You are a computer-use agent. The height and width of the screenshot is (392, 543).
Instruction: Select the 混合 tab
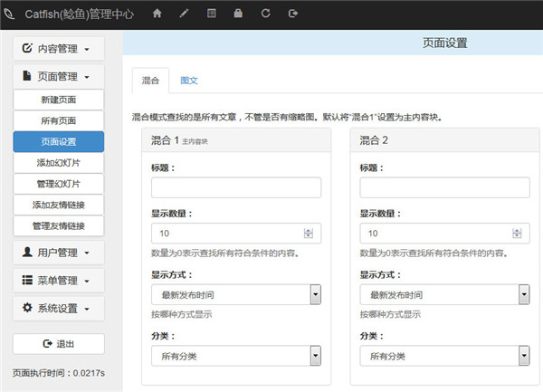pos(150,81)
